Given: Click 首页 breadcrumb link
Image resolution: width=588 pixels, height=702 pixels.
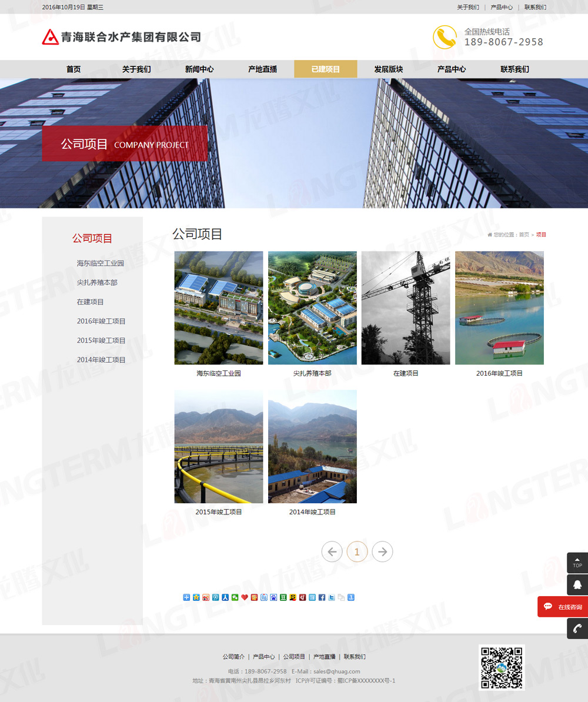Looking at the screenshot, I should click(523, 235).
